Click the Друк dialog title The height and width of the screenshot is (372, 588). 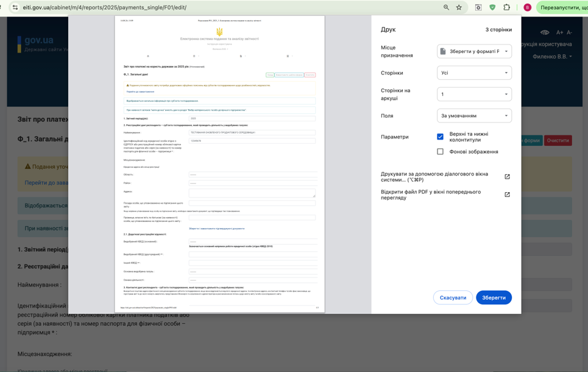(388, 29)
